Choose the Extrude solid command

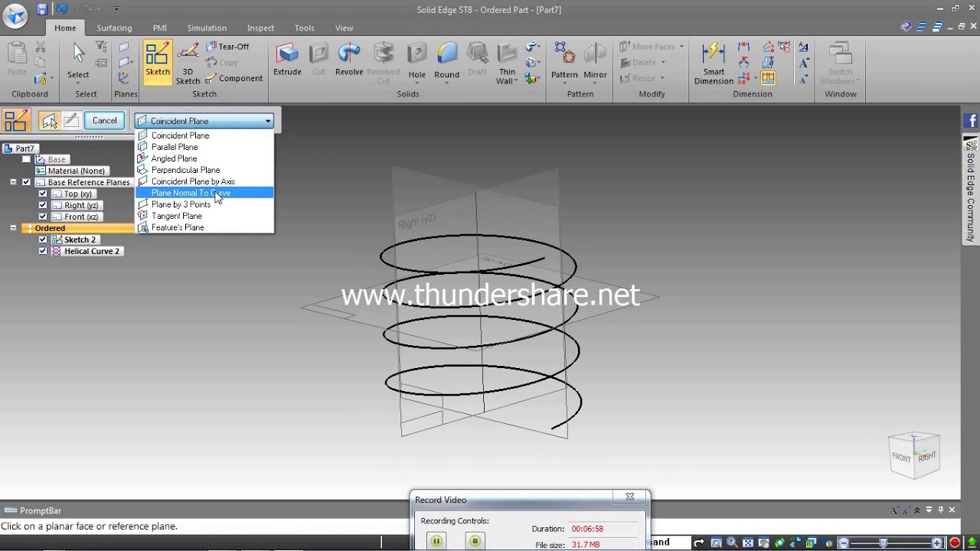point(287,60)
